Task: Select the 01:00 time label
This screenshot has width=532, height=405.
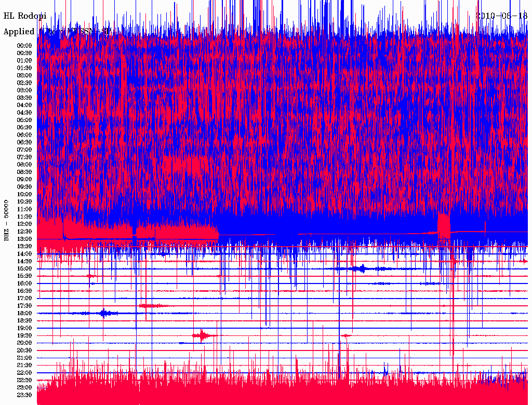Action: 24,61
